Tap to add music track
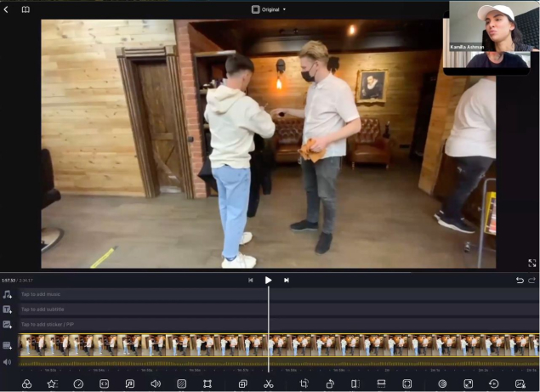This screenshot has width=540, height=392. pyautogui.click(x=279, y=294)
